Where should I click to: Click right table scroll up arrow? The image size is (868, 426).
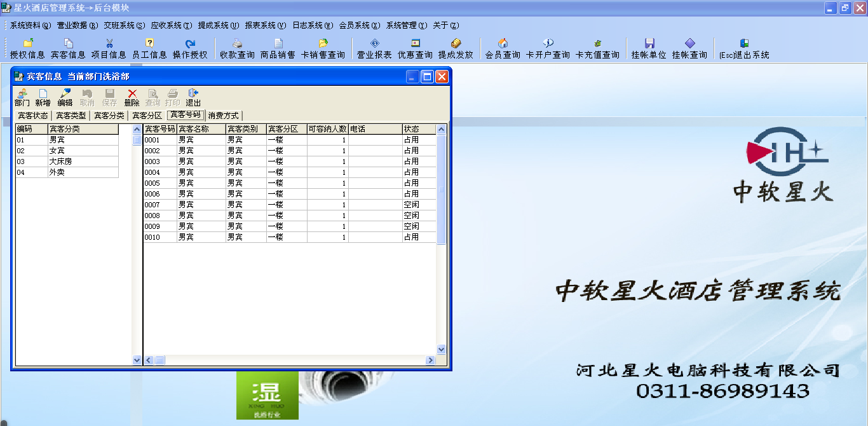tap(442, 129)
